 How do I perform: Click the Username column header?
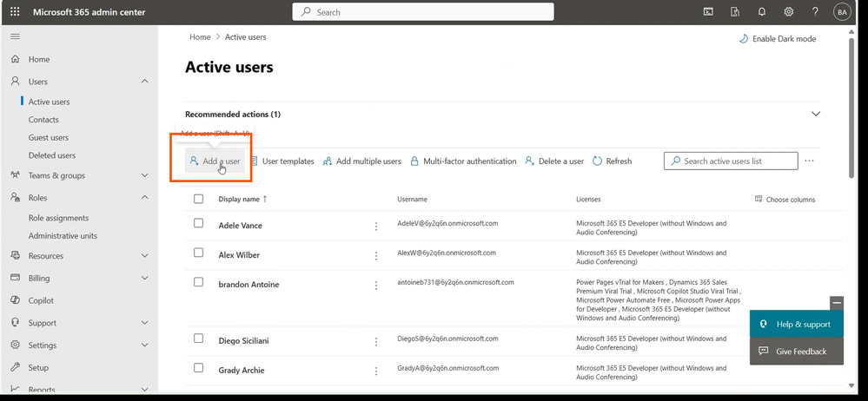(x=412, y=199)
